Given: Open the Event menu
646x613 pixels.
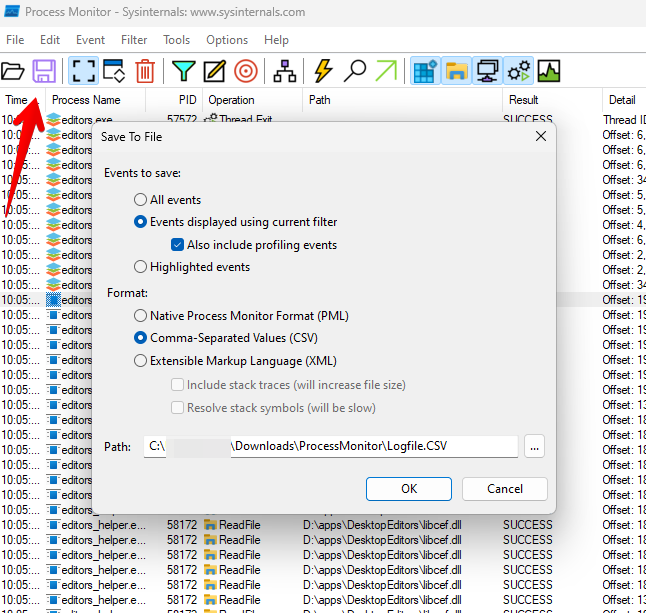Looking at the screenshot, I should coord(90,40).
